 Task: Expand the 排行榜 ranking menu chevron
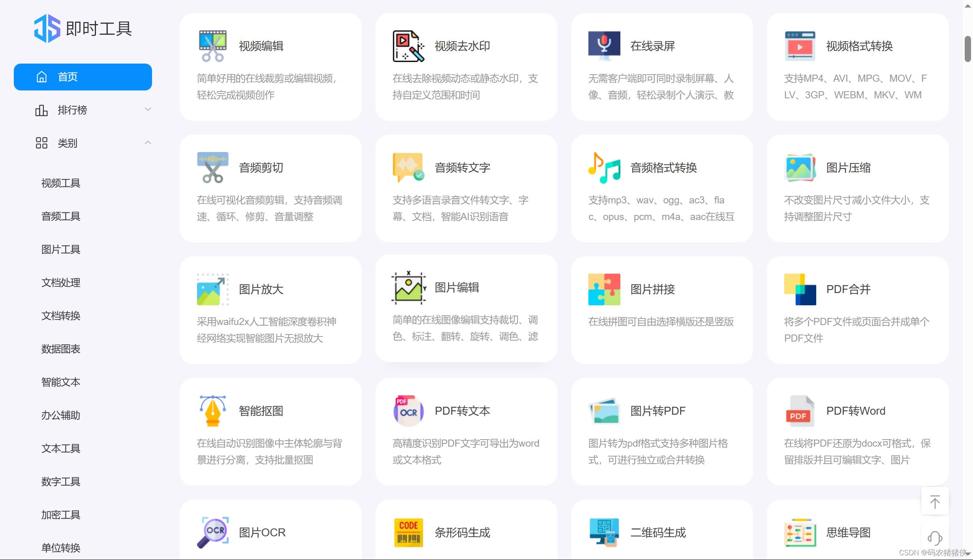(x=148, y=109)
